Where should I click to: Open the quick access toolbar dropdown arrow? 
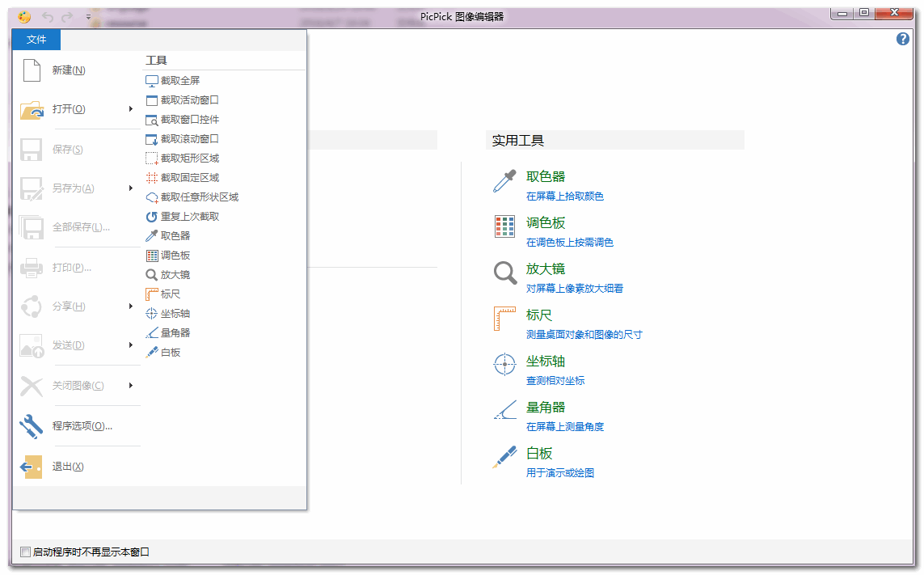click(x=88, y=17)
